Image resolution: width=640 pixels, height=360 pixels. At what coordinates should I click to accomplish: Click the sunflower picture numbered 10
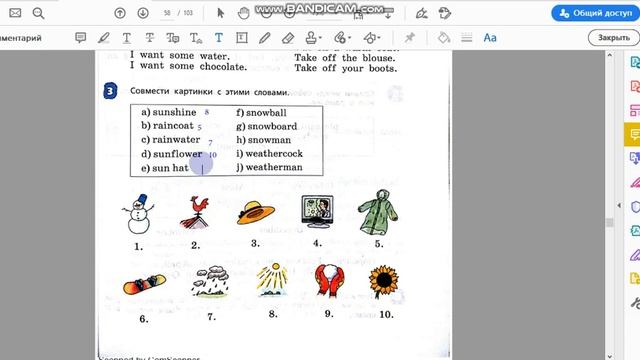point(384,281)
